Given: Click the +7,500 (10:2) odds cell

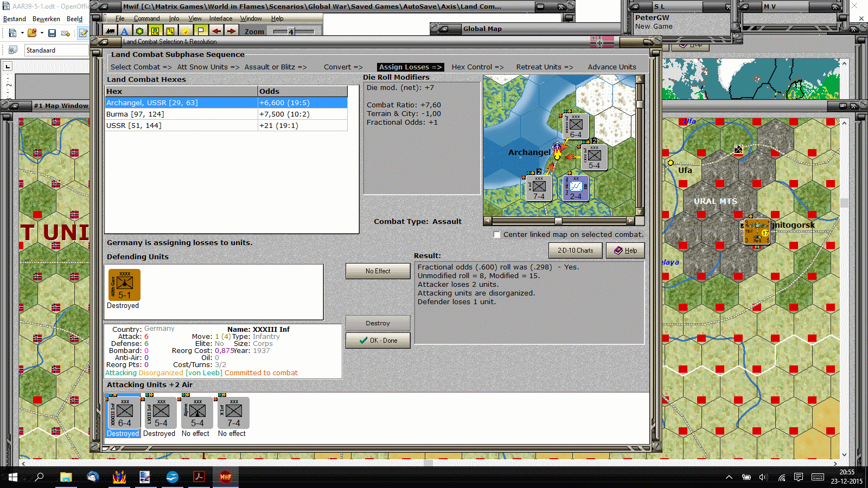Looking at the screenshot, I should point(303,114).
